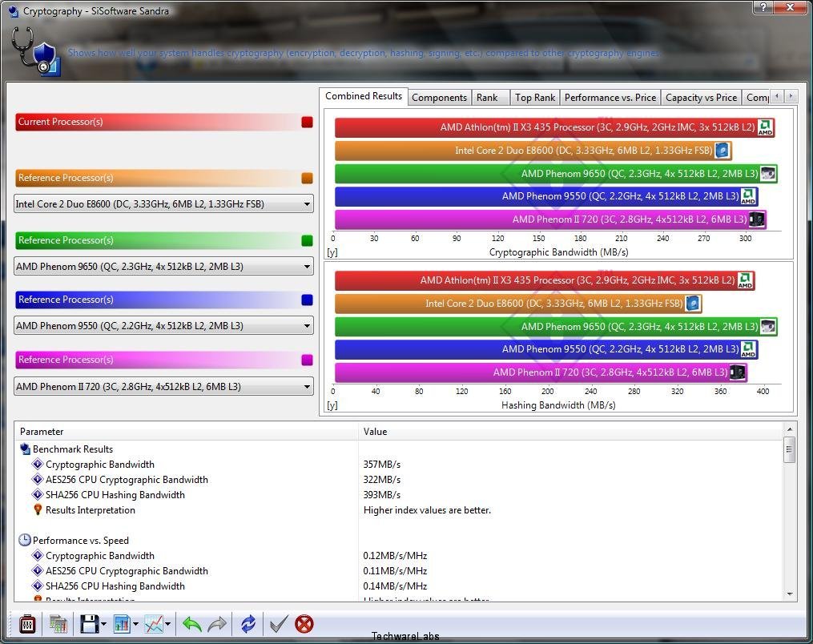Open the bar chart icon dropdown arrow
This screenshot has height=644, width=813.
coord(135,624)
